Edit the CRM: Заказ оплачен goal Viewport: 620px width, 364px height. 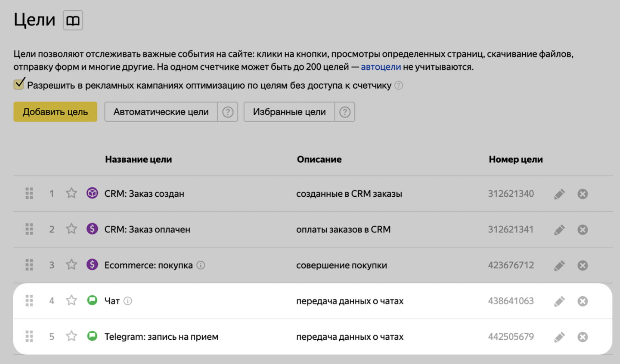(x=559, y=230)
